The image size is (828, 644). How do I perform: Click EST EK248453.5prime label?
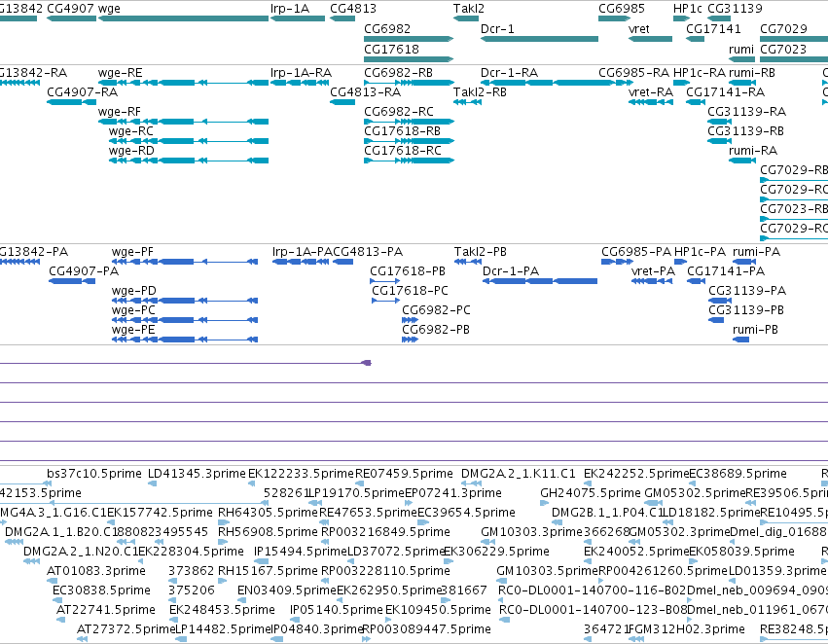222,610
